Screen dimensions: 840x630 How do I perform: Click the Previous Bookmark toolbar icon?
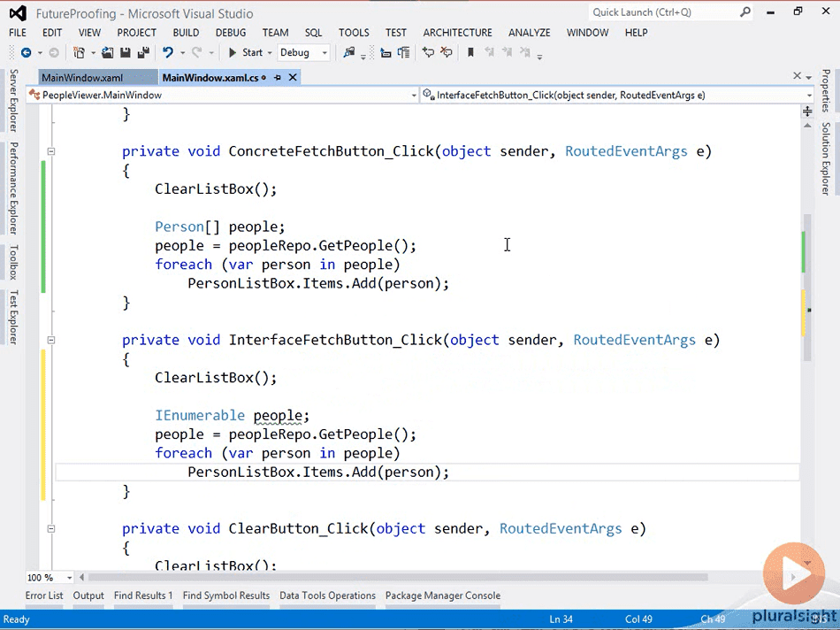click(489, 52)
